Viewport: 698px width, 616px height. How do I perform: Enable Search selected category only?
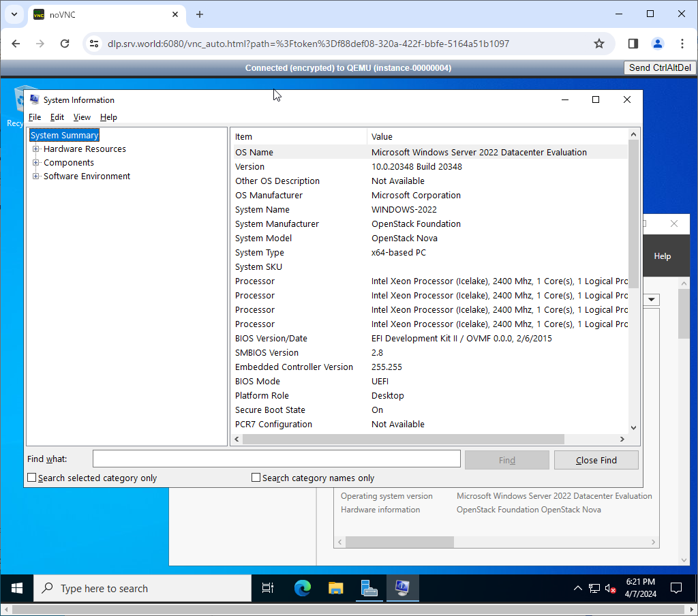pos(31,478)
